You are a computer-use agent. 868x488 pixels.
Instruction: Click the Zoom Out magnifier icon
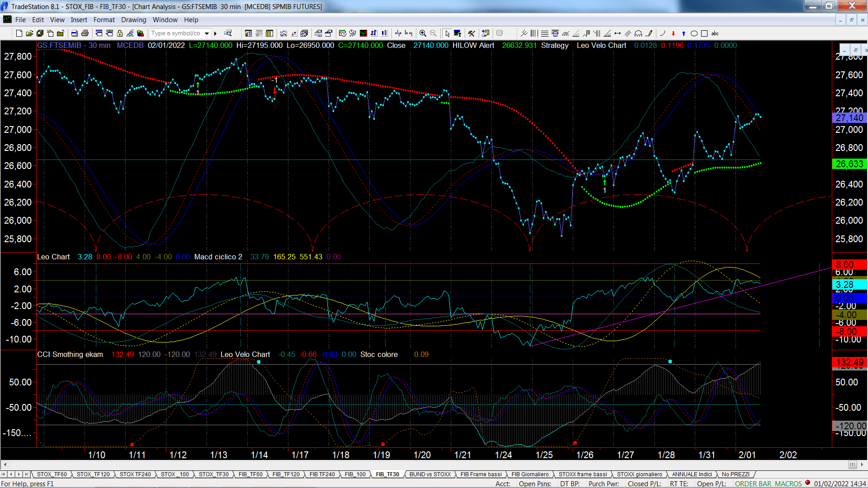pyautogui.click(x=433, y=33)
